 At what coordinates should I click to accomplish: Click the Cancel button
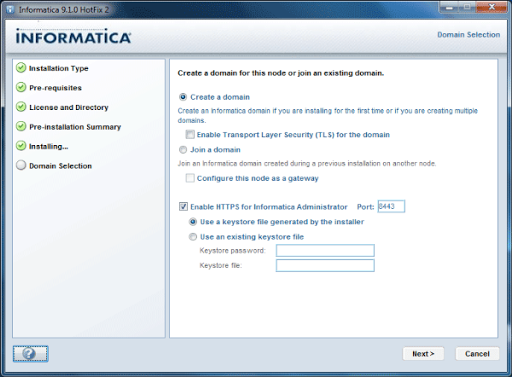coord(477,354)
